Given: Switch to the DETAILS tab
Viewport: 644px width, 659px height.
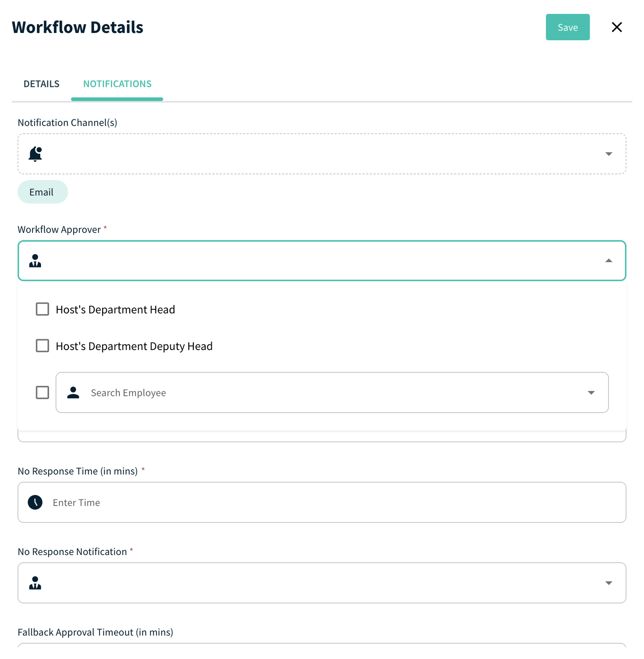Looking at the screenshot, I should pos(41,84).
